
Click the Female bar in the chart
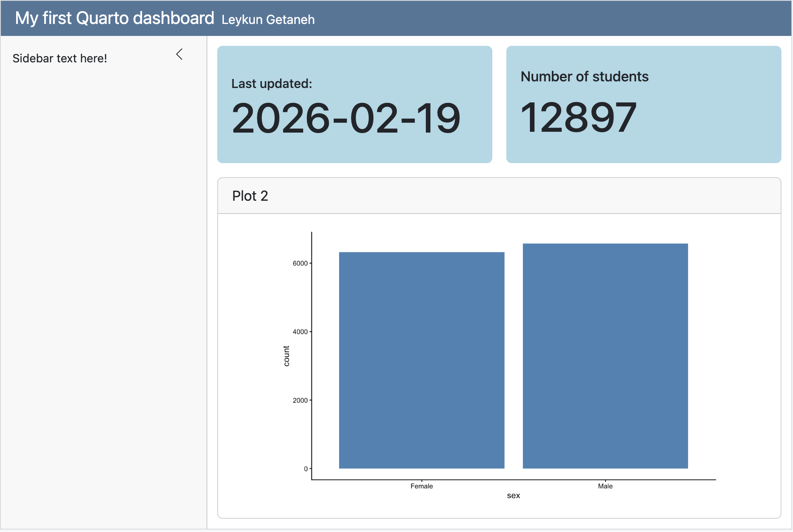(x=421, y=360)
